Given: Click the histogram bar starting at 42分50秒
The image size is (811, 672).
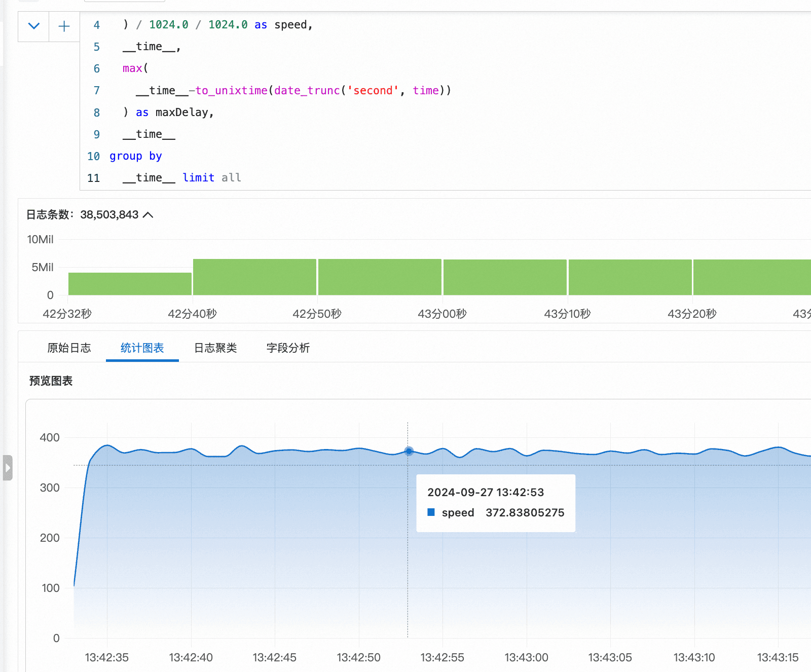Looking at the screenshot, I should 380,277.
